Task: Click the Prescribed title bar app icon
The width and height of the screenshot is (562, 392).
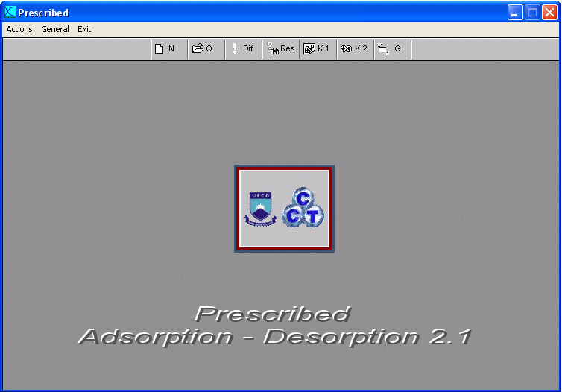Action: 10,12
